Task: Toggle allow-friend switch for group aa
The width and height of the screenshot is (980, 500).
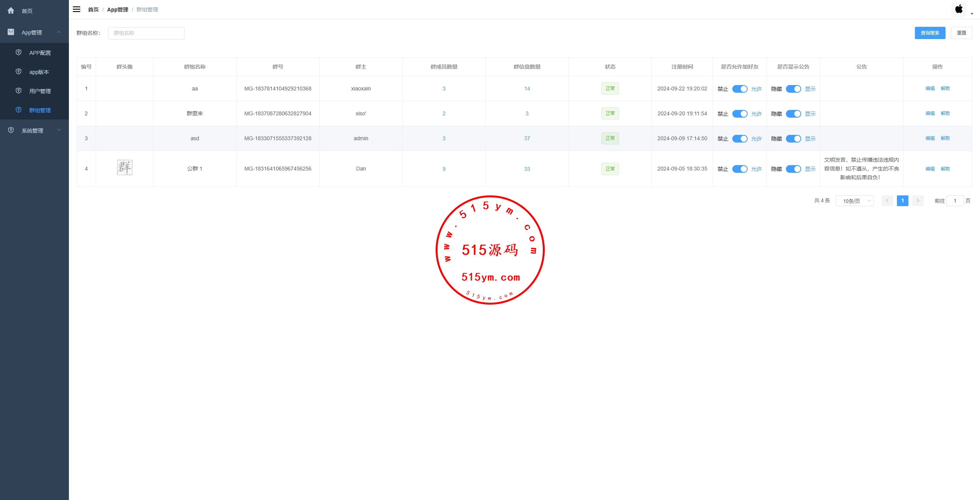Action: (740, 89)
